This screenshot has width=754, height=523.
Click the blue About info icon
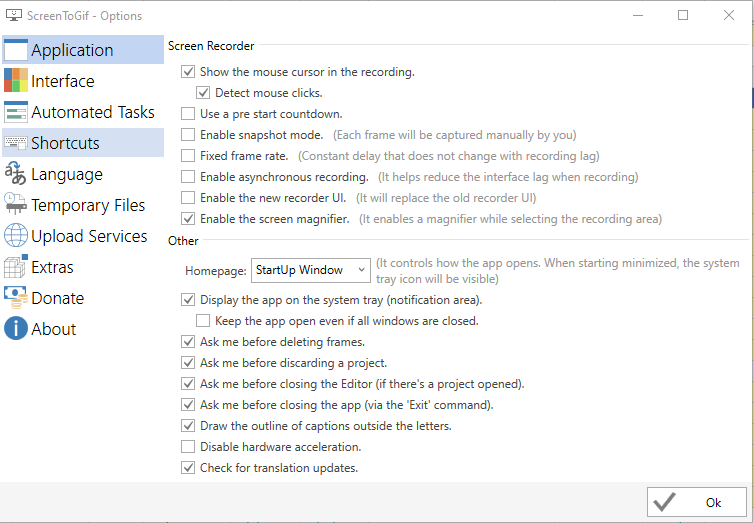click(x=16, y=329)
